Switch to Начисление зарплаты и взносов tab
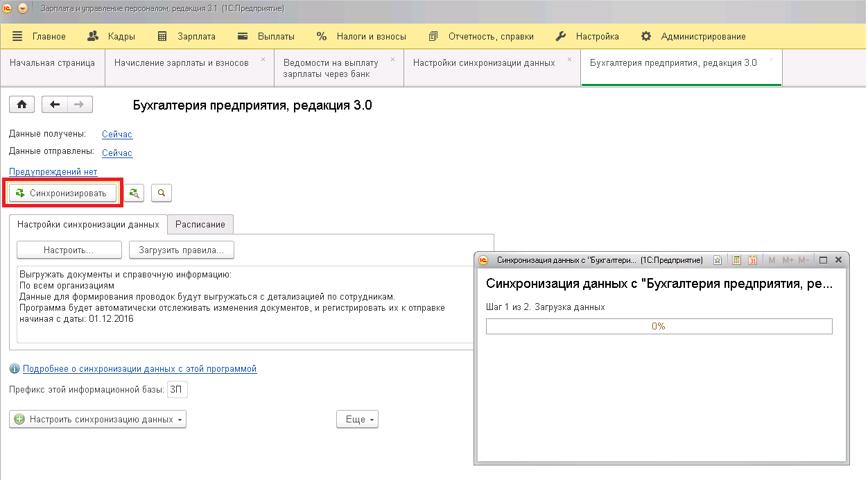 (x=182, y=62)
